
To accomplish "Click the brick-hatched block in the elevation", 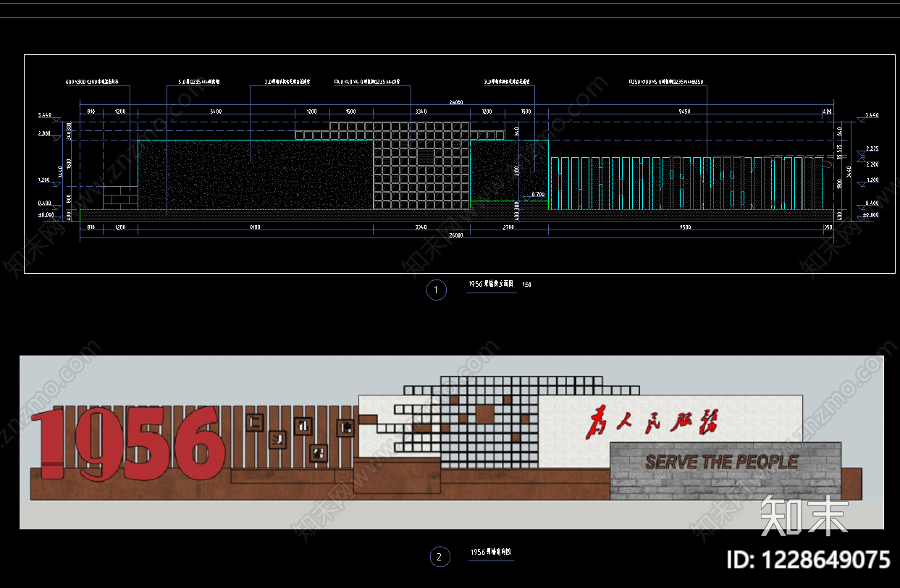I will 120,198.
